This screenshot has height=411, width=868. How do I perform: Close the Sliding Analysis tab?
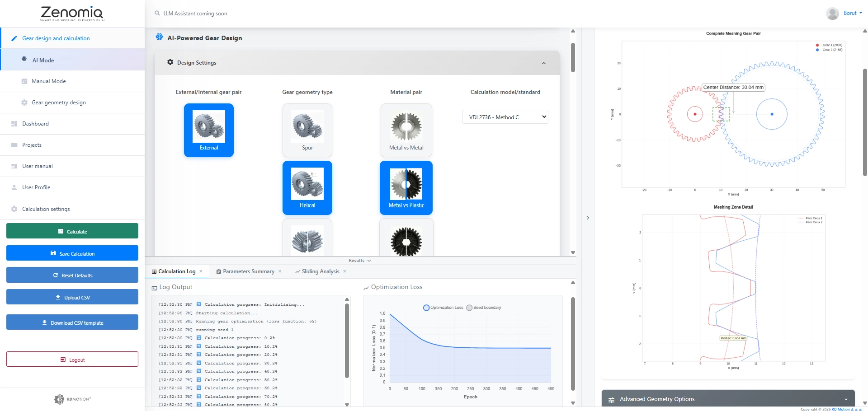coord(344,271)
